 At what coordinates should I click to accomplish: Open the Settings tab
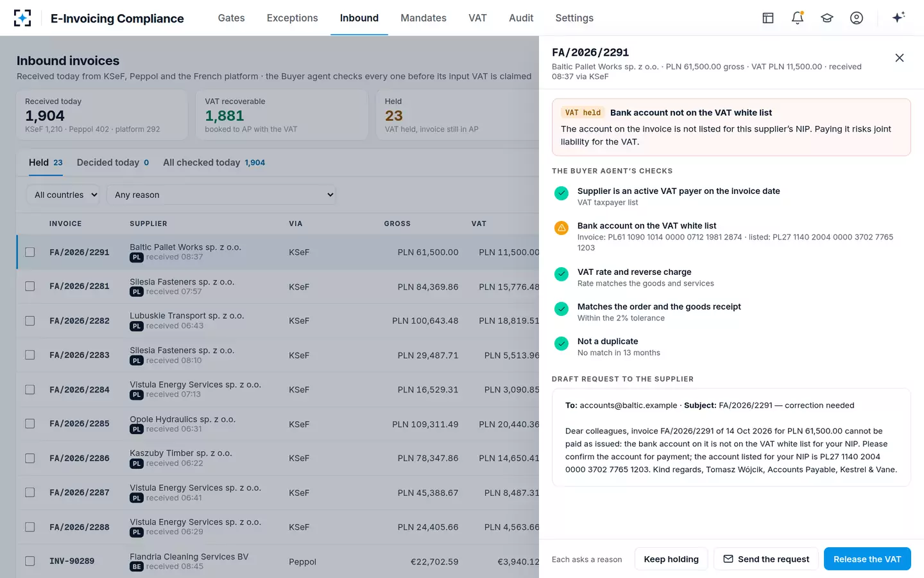(x=574, y=18)
